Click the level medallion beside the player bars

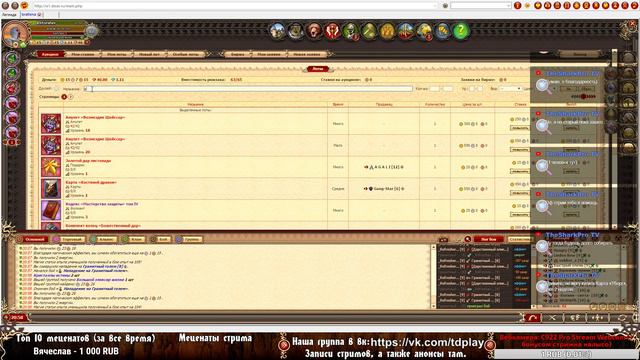91,31
